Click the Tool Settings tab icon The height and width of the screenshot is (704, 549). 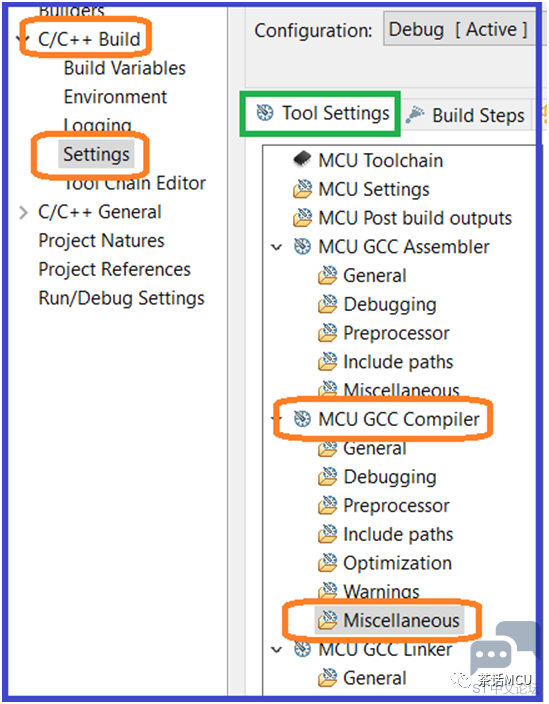[265, 112]
